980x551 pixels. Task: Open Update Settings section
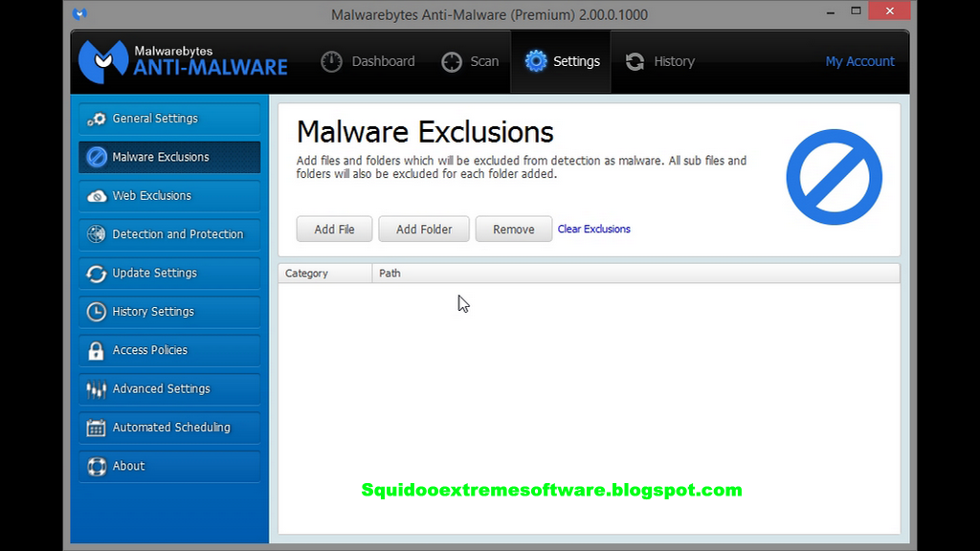(169, 273)
